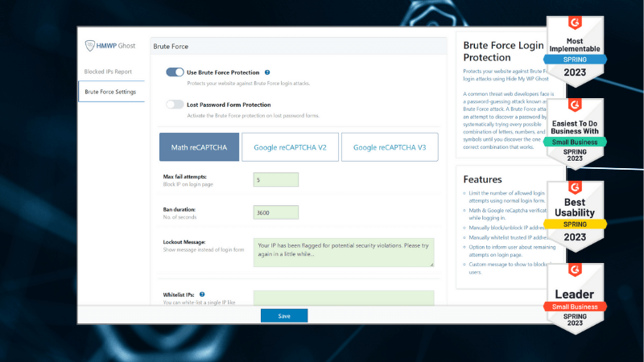Select the Math reCAPTCHA option
This screenshot has width=644, height=362.
click(199, 147)
